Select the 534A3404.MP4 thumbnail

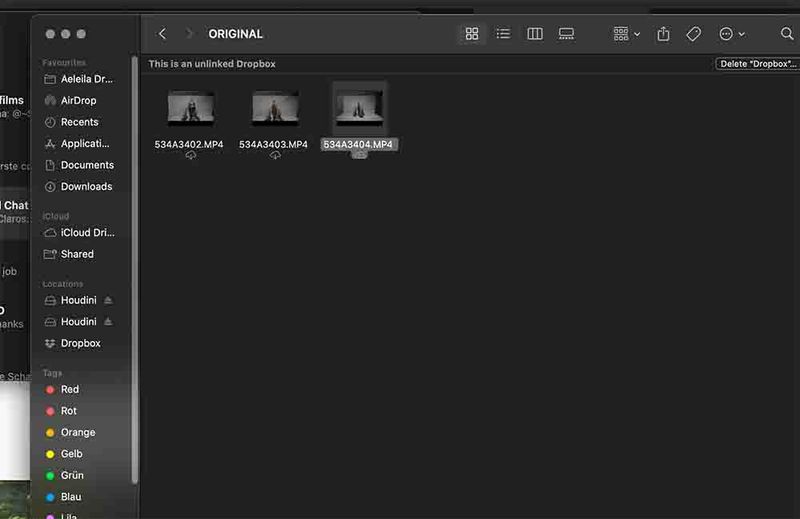[359, 108]
